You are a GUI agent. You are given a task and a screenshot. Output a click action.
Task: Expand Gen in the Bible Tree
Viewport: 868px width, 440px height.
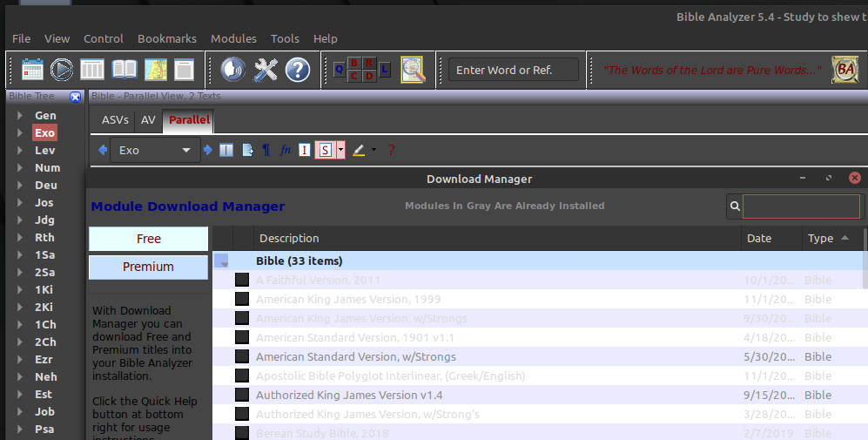(x=20, y=115)
